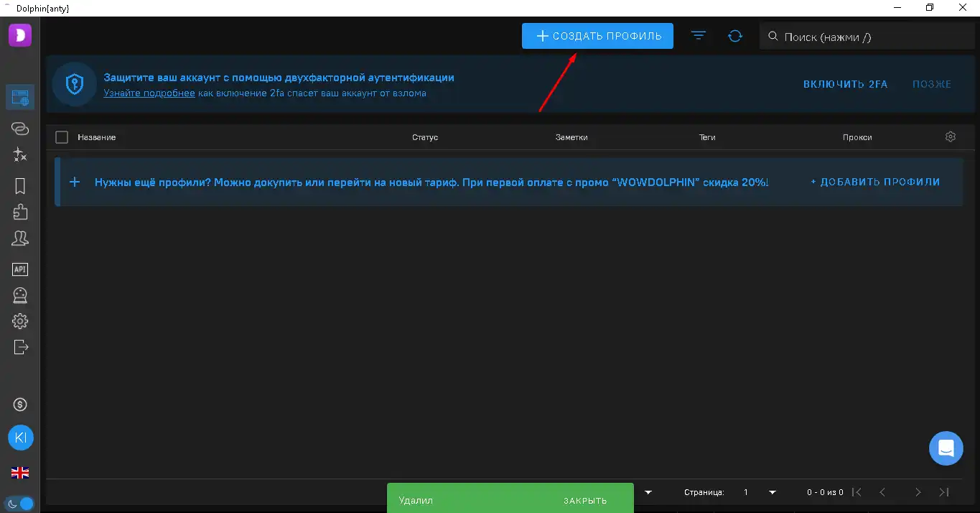Open the profile filter icon
The image size is (980, 513).
coord(699,36)
